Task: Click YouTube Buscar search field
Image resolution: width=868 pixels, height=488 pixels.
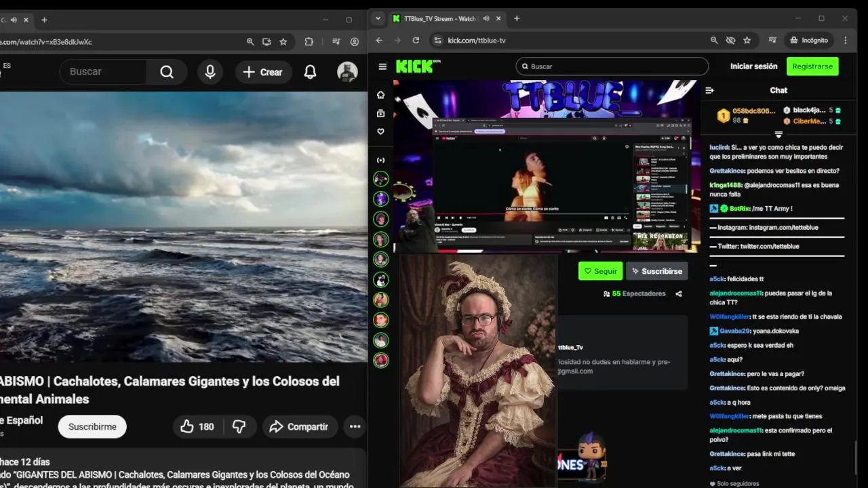Action: click(102, 72)
